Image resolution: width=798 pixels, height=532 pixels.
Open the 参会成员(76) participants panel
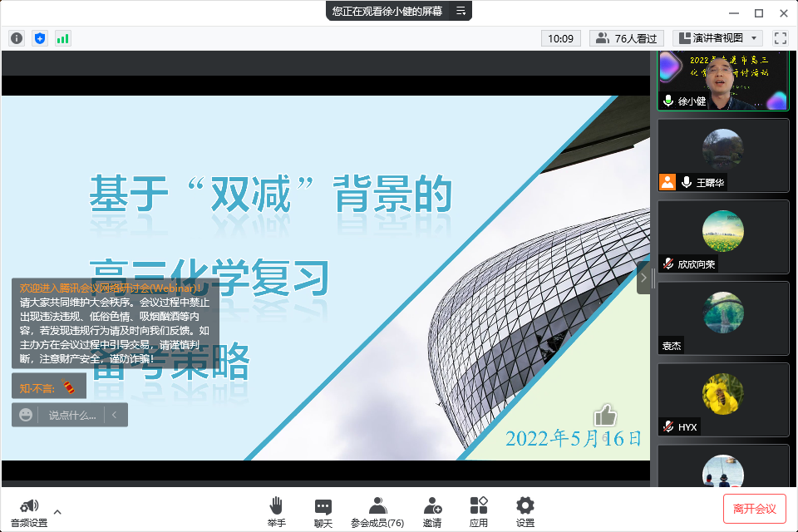pos(377,507)
